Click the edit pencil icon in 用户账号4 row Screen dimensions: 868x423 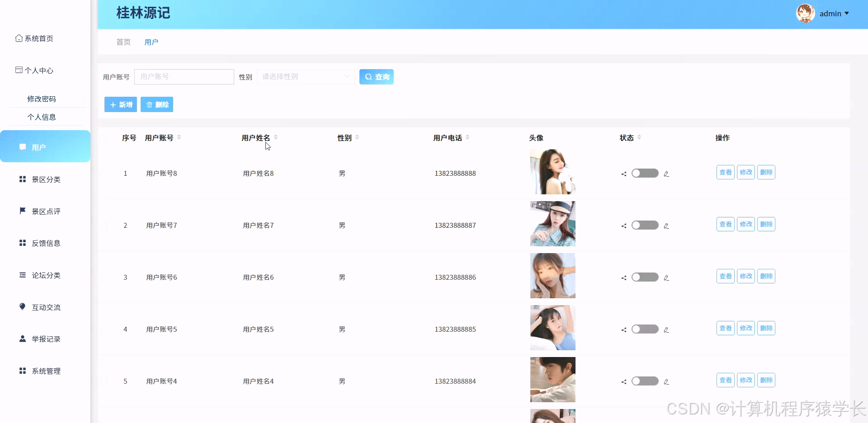pyautogui.click(x=666, y=382)
